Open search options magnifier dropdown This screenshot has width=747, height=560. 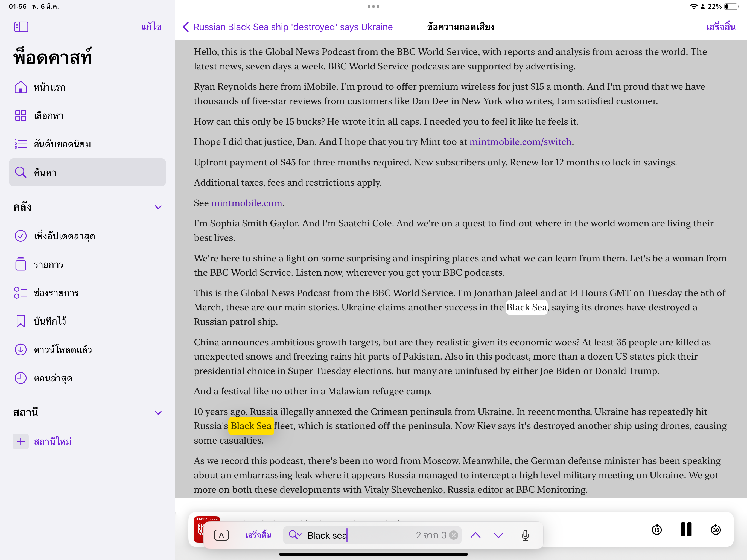(295, 535)
